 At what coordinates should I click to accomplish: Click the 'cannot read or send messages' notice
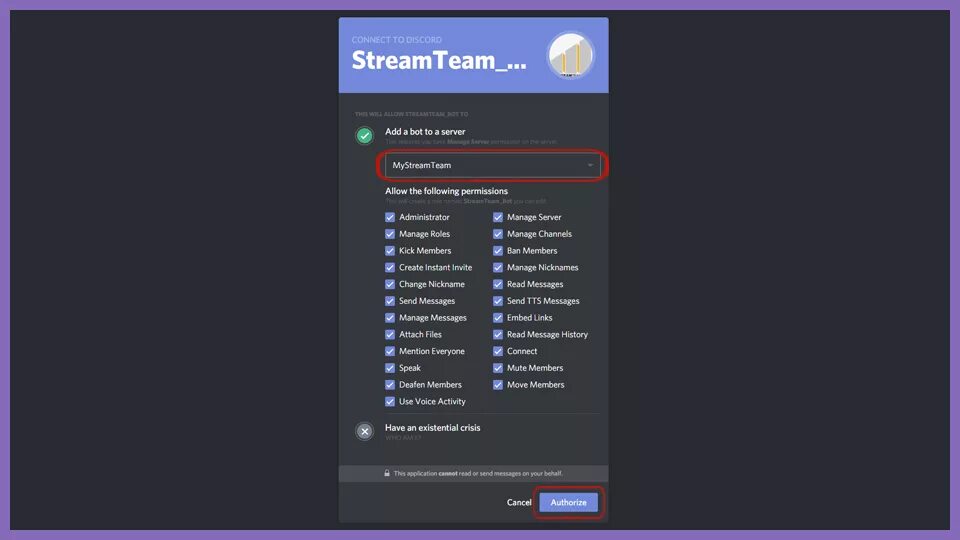pyautogui.click(x=478, y=473)
